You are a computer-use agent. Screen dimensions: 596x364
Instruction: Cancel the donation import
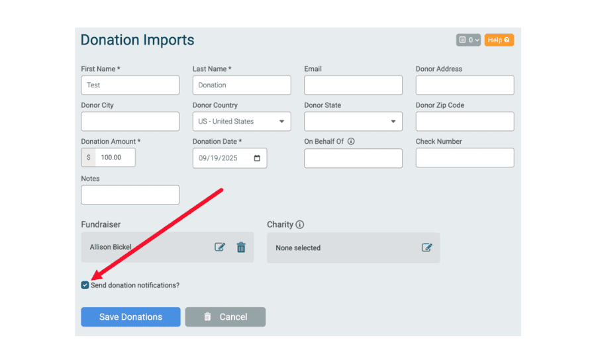coord(225,317)
